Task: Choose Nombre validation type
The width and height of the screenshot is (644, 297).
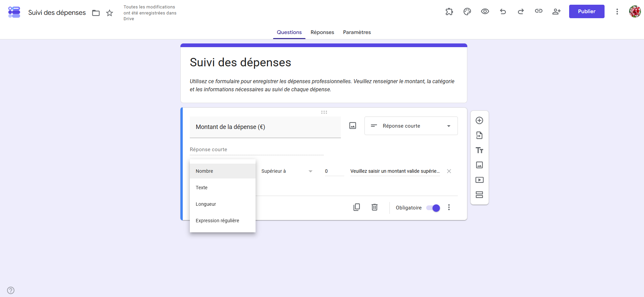Action: coord(223,171)
